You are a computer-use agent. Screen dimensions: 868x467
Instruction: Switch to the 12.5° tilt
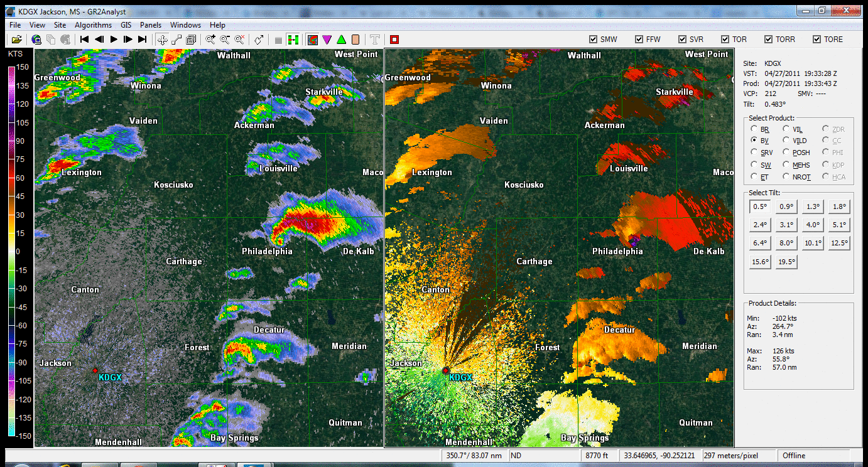(x=839, y=243)
